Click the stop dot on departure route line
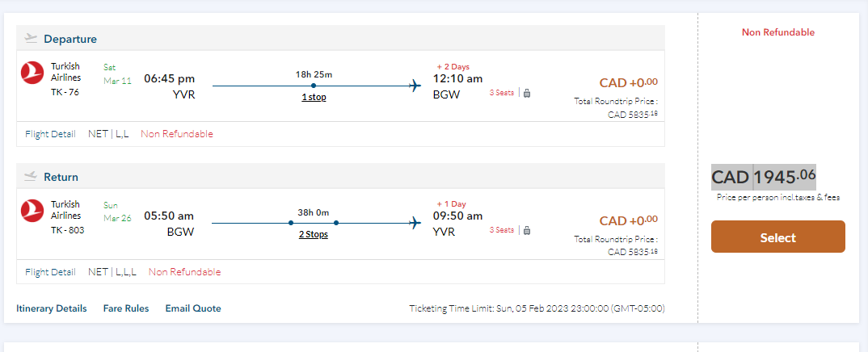This screenshot has height=352, width=868. coord(314,86)
